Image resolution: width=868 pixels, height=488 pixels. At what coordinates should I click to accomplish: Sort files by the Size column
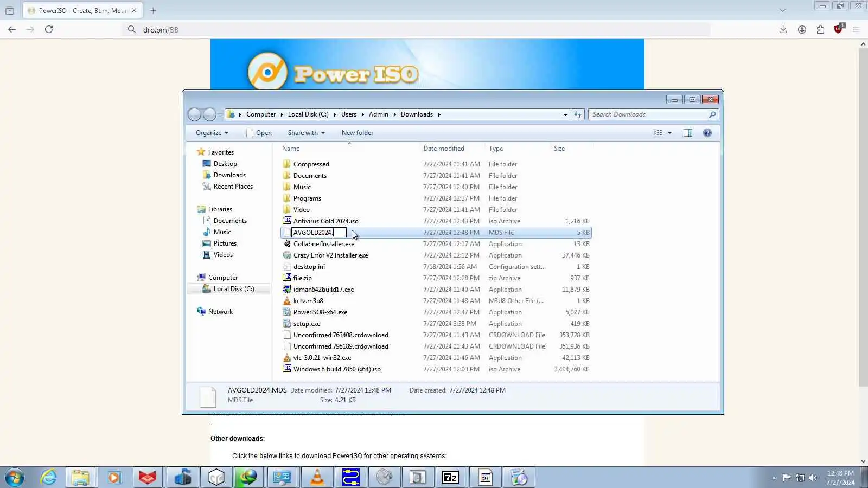pyautogui.click(x=572, y=149)
